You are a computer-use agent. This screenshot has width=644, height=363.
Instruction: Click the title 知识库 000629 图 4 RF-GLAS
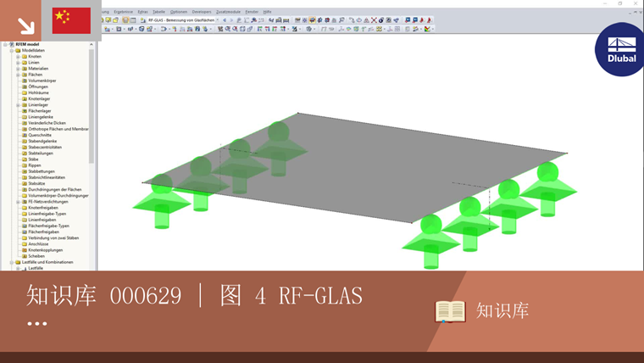(x=194, y=295)
